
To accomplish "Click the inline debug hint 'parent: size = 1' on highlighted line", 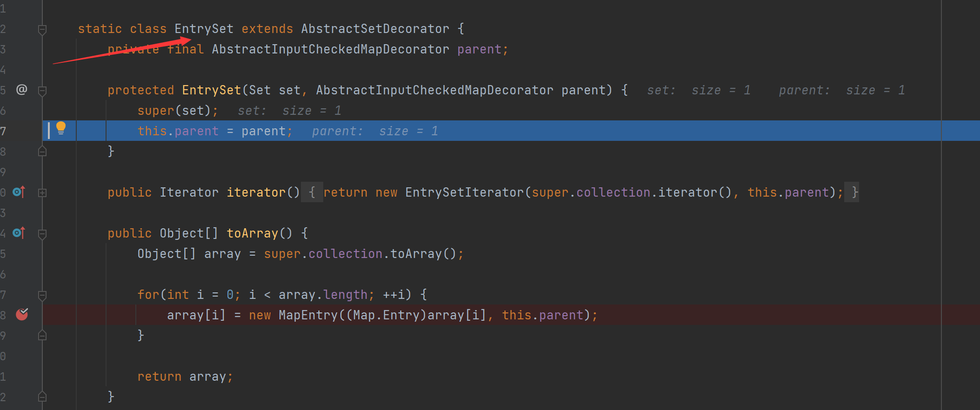I will coord(374,132).
